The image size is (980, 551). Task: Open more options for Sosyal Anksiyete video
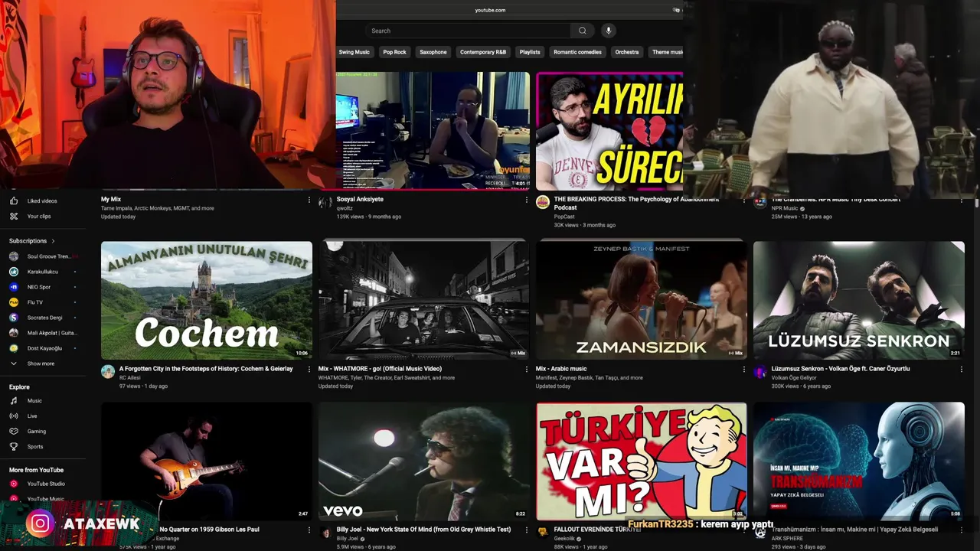526,200
